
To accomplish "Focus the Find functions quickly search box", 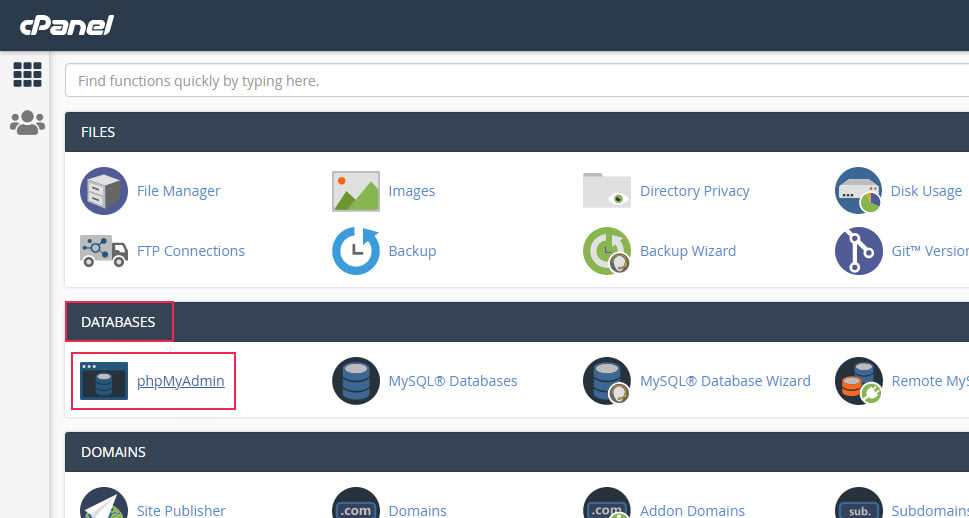I will click(x=517, y=80).
